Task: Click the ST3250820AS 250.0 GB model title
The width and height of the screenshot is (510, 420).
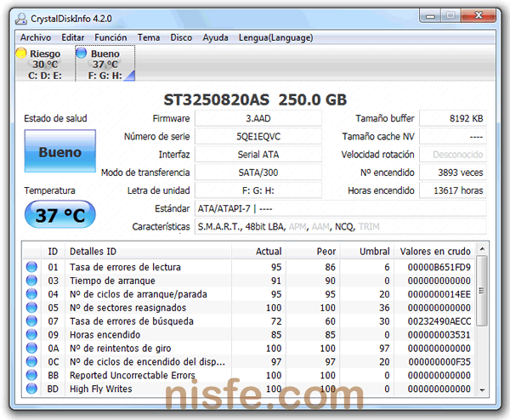Action: (255, 99)
